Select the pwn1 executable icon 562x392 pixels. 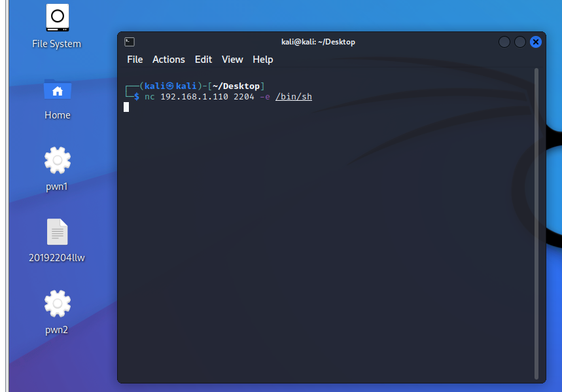click(58, 160)
